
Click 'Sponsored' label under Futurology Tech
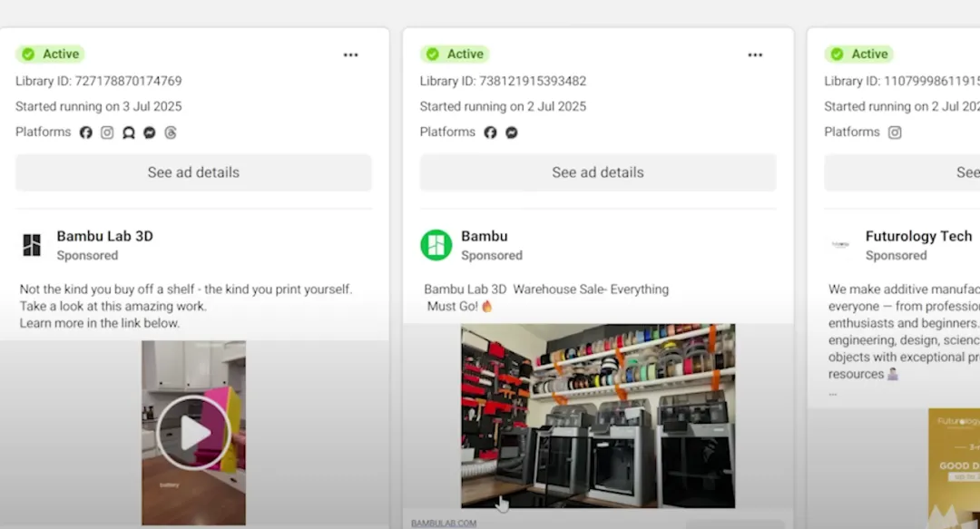(897, 256)
